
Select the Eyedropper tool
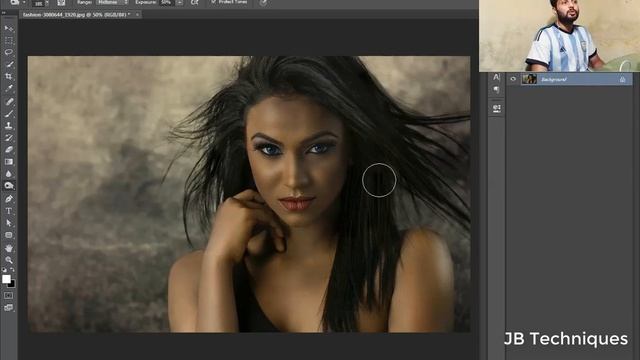(9, 88)
